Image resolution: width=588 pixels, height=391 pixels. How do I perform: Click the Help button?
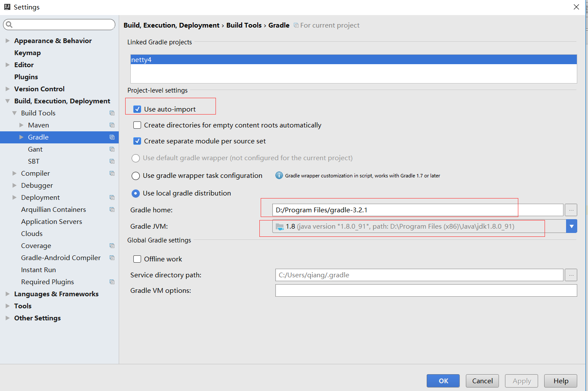coord(560,381)
